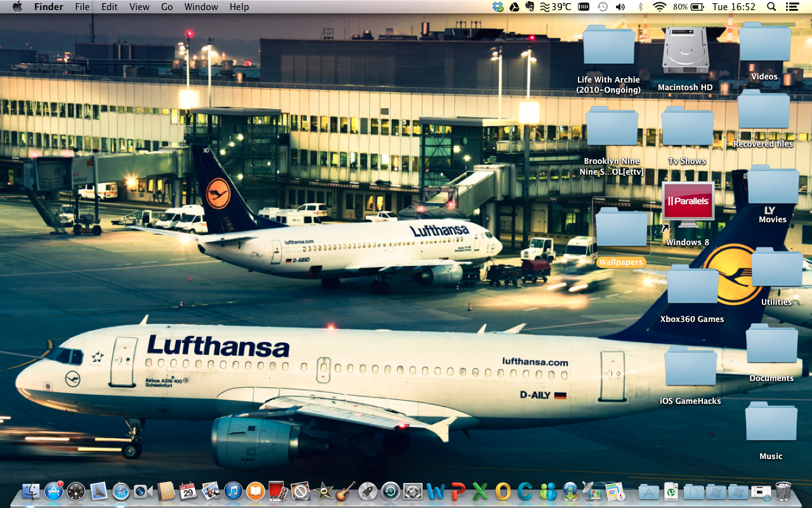Screen dimensions: 812x508
Task: Launch iBooks from the dock
Action: (255, 491)
